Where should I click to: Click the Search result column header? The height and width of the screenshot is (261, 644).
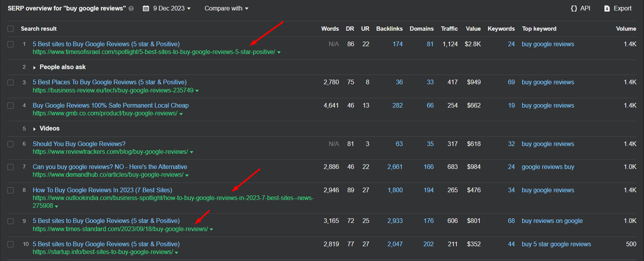coord(39,28)
